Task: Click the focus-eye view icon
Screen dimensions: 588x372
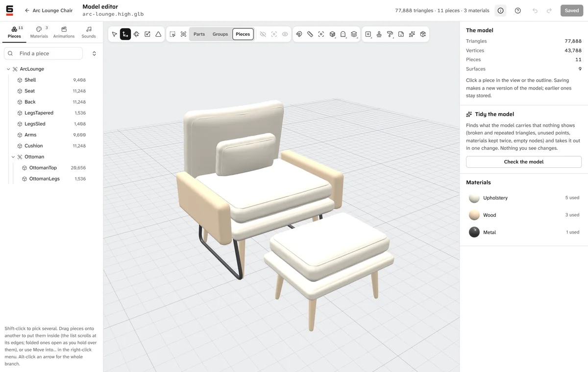Action: tap(183, 34)
